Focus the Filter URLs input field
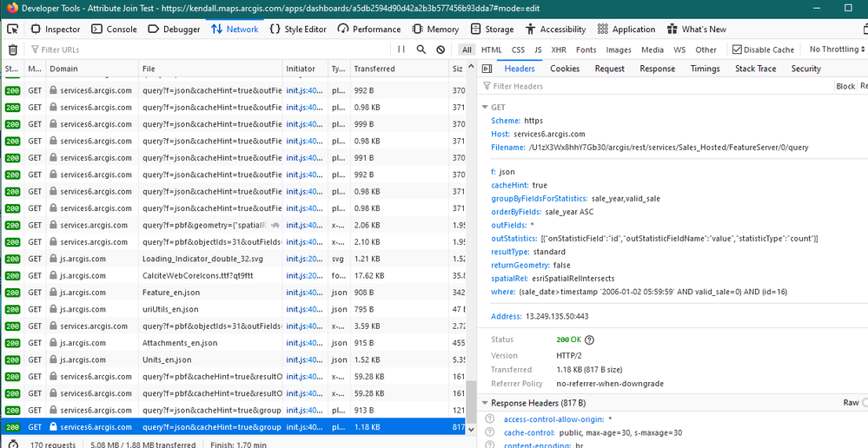This screenshot has width=868, height=448. click(210, 49)
